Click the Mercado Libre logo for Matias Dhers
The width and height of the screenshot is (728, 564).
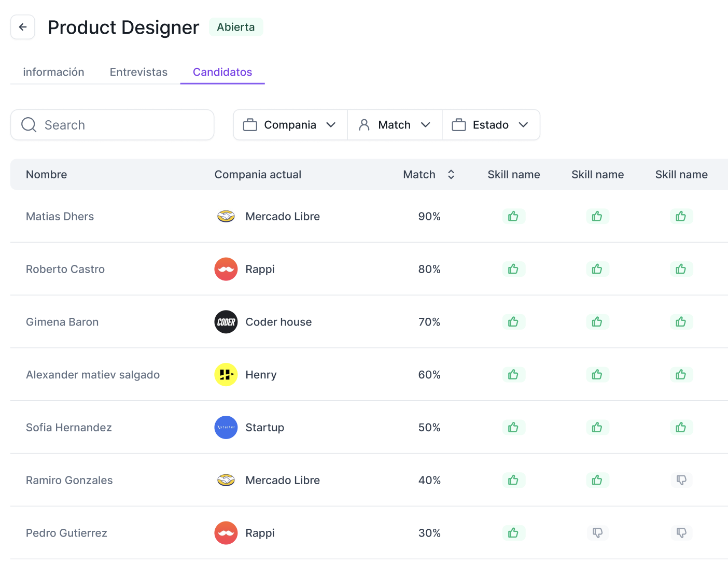click(226, 216)
